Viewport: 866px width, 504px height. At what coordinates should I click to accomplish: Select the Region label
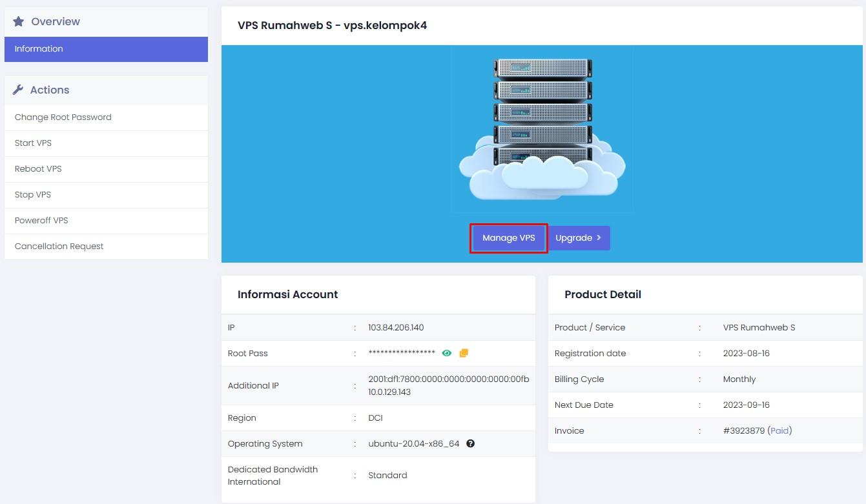[x=242, y=418]
